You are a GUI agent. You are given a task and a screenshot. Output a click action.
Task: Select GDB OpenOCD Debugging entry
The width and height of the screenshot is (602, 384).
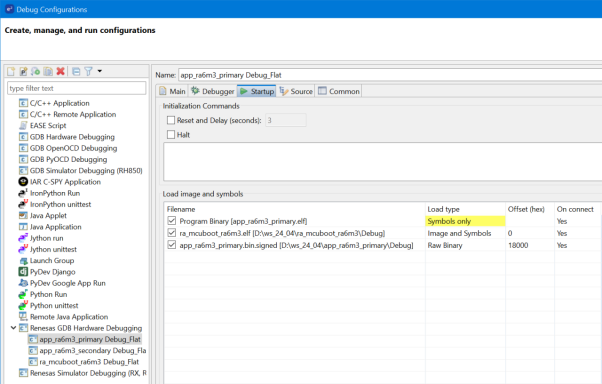coord(68,148)
